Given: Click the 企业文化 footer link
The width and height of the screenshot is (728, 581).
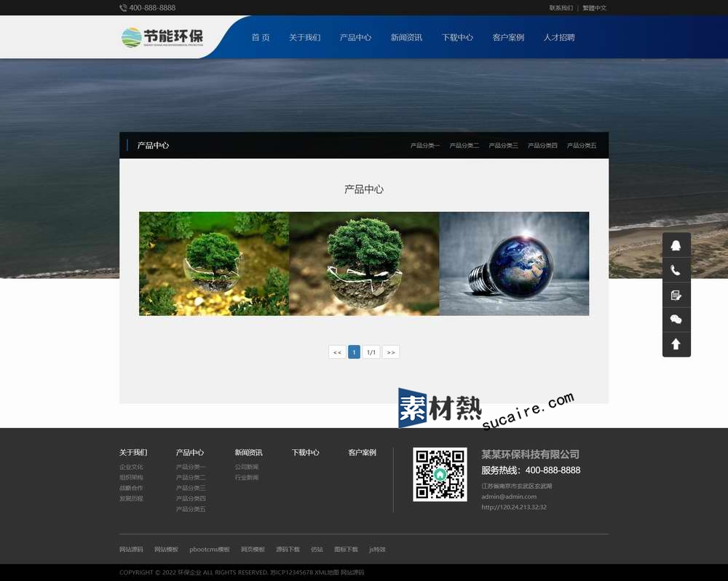Looking at the screenshot, I should (x=131, y=467).
